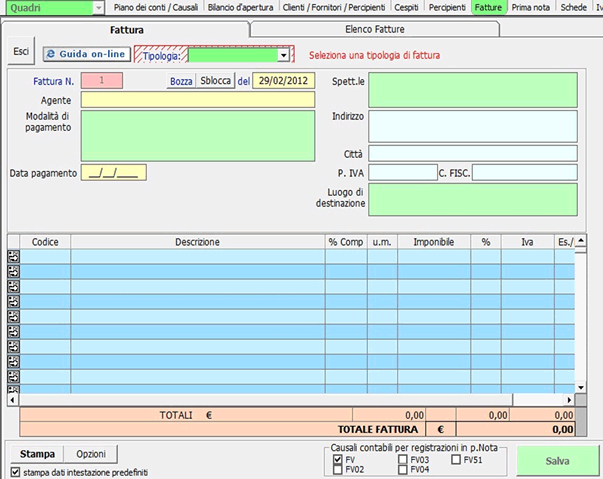Image resolution: width=603 pixels, height=479 pixels.
Task: Select the Fatture tab
Action: coord(488,7)
